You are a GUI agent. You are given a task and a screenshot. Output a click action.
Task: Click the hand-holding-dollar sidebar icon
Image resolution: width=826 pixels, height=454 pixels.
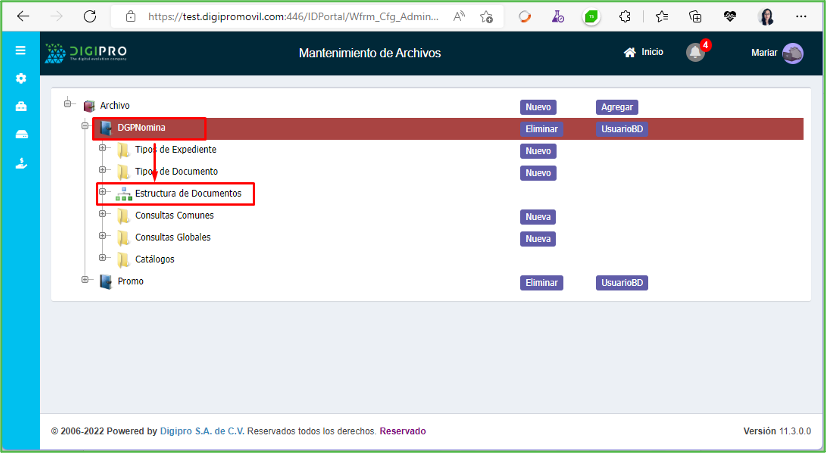coord(20,164)
